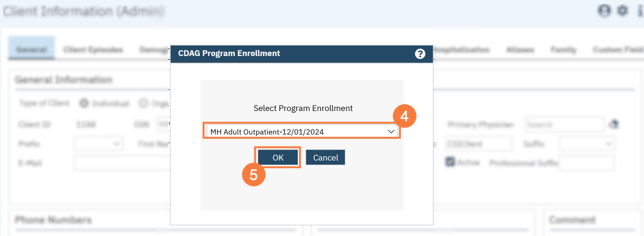Viewport: 644px width, 236px height.
Task: Click the CDAG dialog help question-mark icon
Action: [x=420, y=53]
